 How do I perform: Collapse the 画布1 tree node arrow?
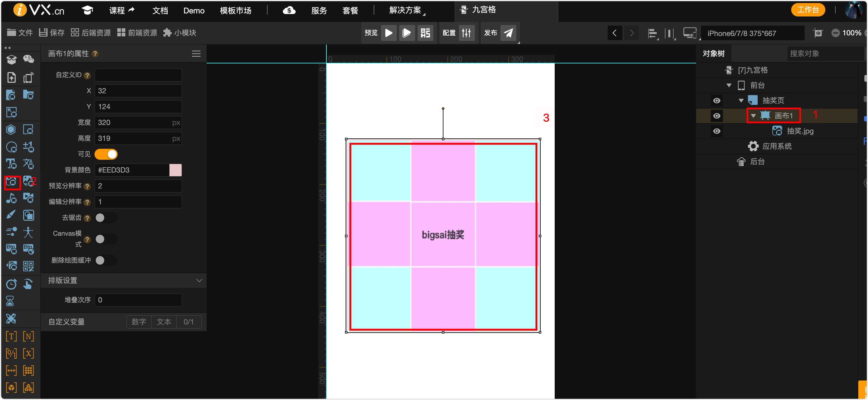[753, 116]
